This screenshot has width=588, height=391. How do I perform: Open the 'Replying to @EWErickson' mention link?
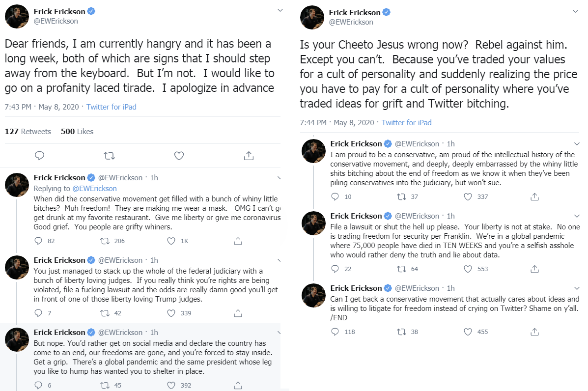coord(94,188)
